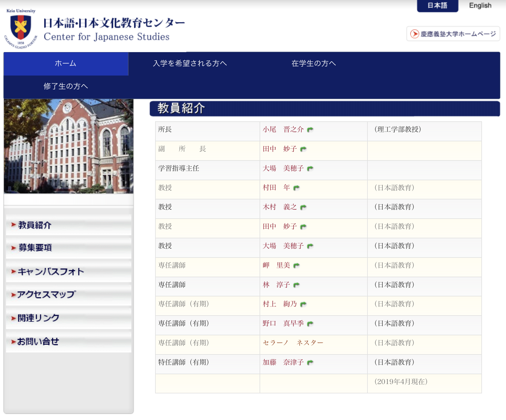The height and width of the screenshot is (420, 506).
Task: Switch language to English
Action: (480, 6)
